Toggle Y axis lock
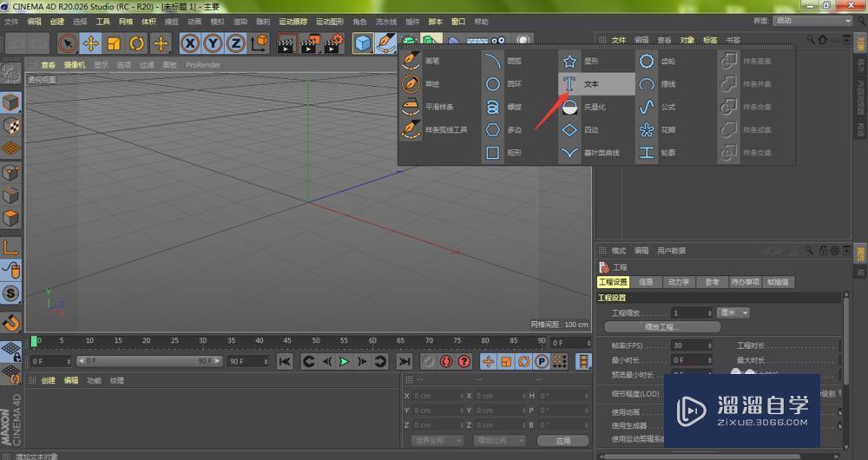Screen dimensions: 868x460 214,43
